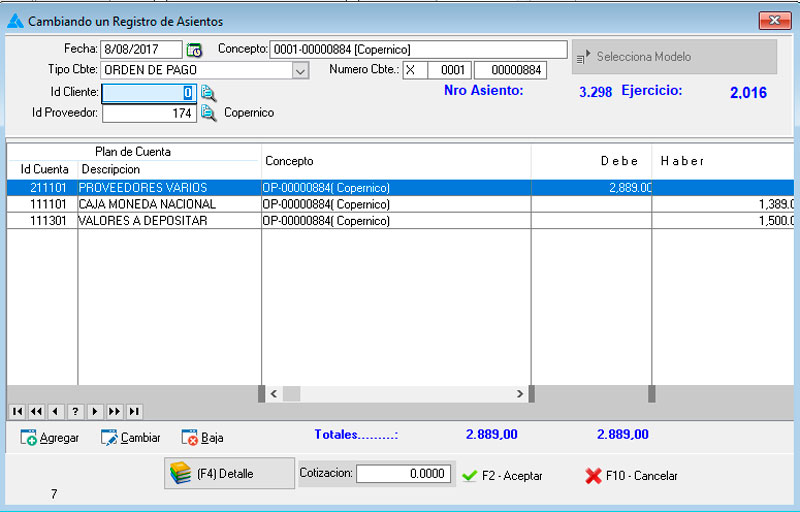This screenshot has width=800, height=512.
Task: Advance to next record in navigator
Action: 94,411
